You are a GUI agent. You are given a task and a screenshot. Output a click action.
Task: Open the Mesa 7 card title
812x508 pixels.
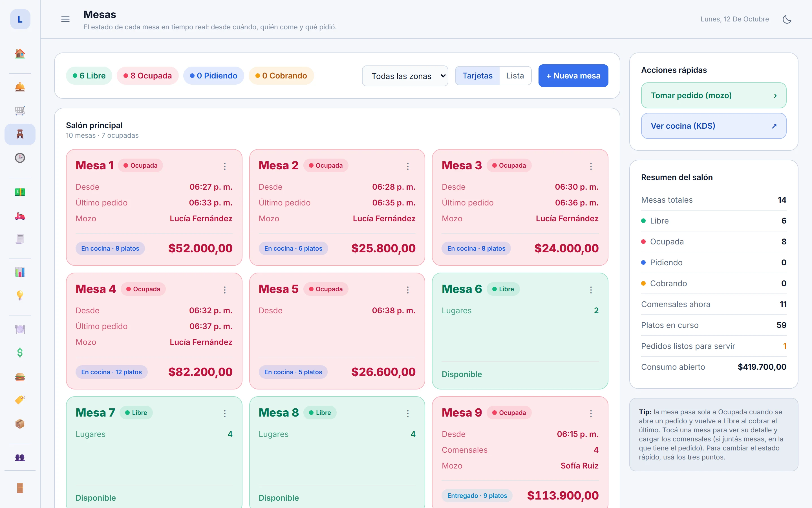coord(95,413)
